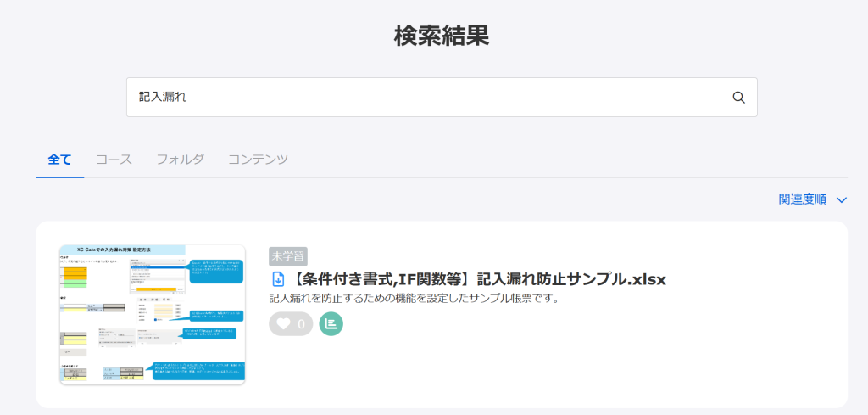Viewport: 868px width, 415px height.
Task: Open the コンテンツ tab
Action: pyautogui.click(x=258, y=160)
